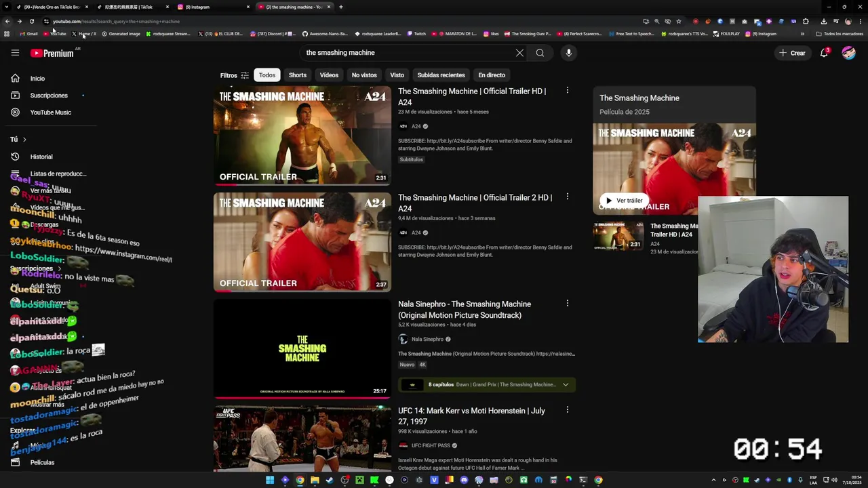Open Suscripciones in the sidebar

tap(49, 96)
